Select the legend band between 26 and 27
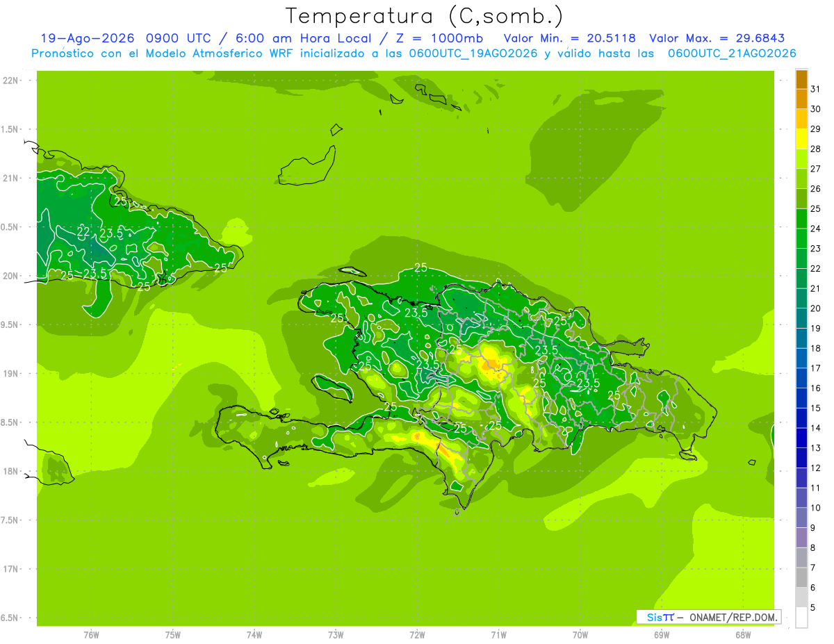Viewport: 834px width, 644px height. tap(801, 179)
